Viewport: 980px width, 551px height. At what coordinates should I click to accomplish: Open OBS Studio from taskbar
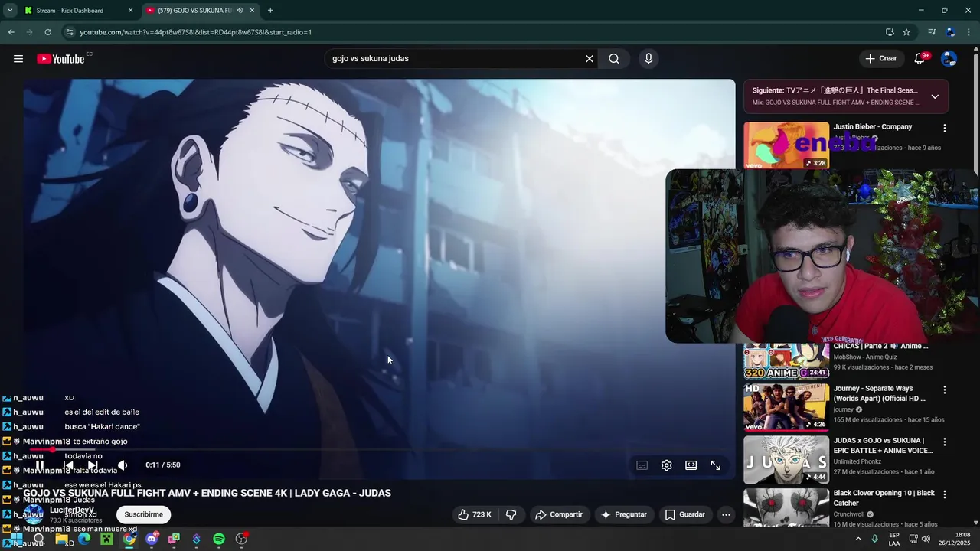click(x=241, y=540)
